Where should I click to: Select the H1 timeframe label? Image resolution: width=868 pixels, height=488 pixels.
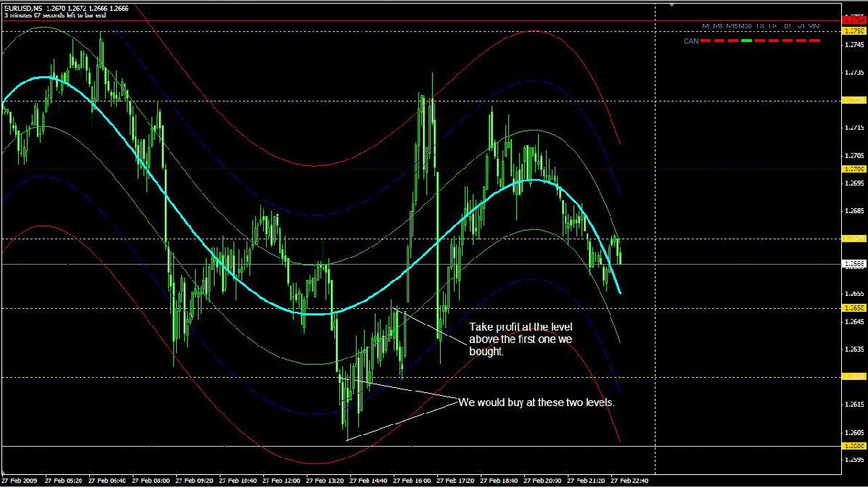coord(760,26)
